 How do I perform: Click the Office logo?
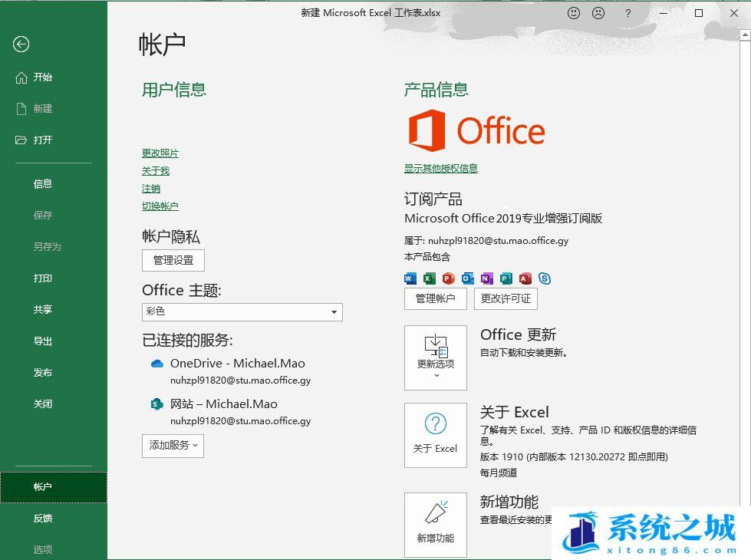476,130
